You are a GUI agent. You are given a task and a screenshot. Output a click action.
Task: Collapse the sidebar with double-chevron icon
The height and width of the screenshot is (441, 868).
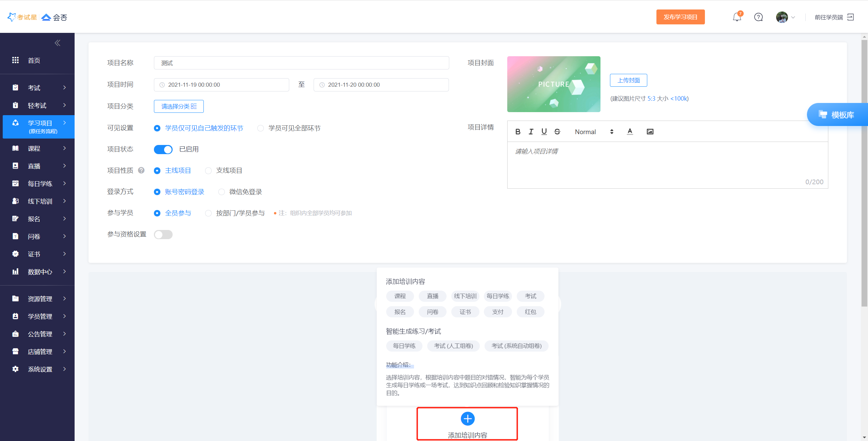tap(57, 43)
